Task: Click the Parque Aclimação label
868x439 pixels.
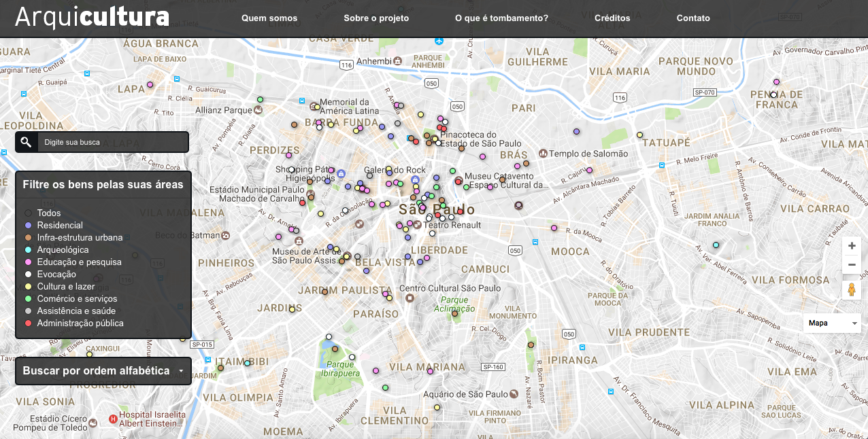Action: (454, 304)
